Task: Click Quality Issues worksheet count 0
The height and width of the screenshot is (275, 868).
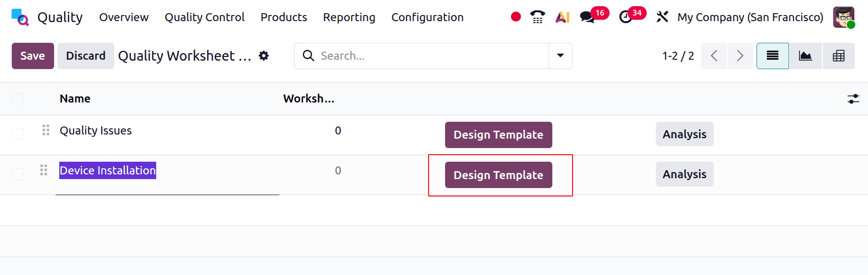Action: pos(338,131)
